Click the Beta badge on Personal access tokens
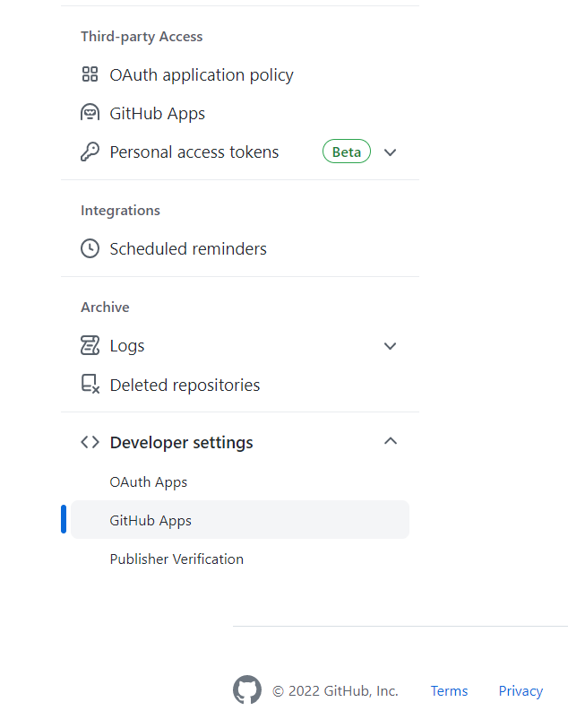 pyautogui.click(x=346, y=152)
